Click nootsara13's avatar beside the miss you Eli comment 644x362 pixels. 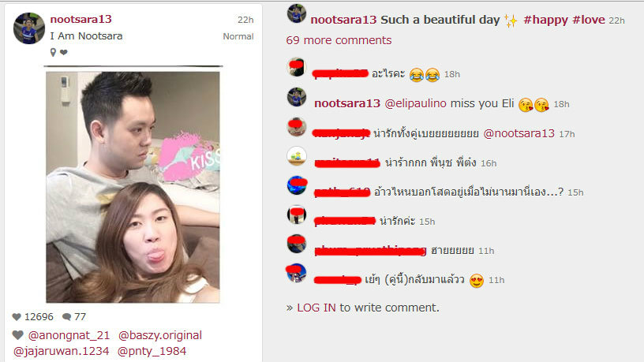tap(297, 97)
